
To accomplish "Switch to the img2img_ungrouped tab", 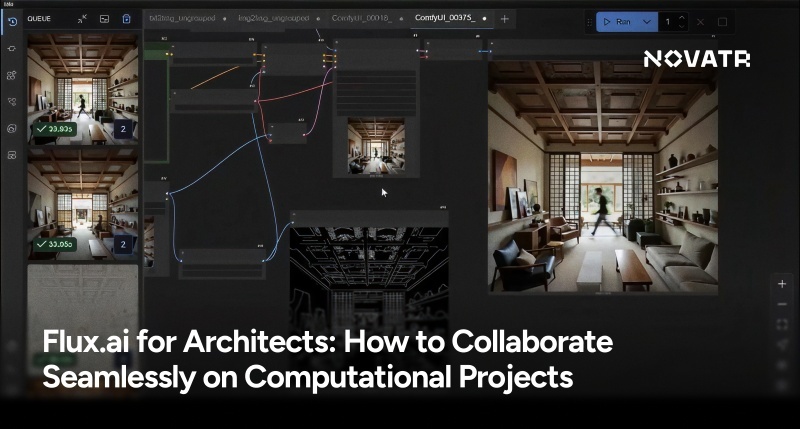I will tap(273, 18).
